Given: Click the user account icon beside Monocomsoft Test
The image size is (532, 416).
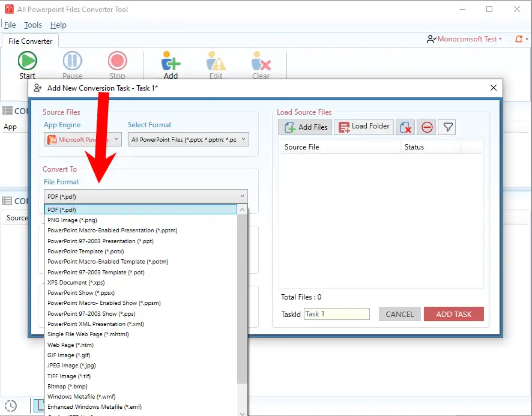Looking at the screenshot, I should click(431, 40).
